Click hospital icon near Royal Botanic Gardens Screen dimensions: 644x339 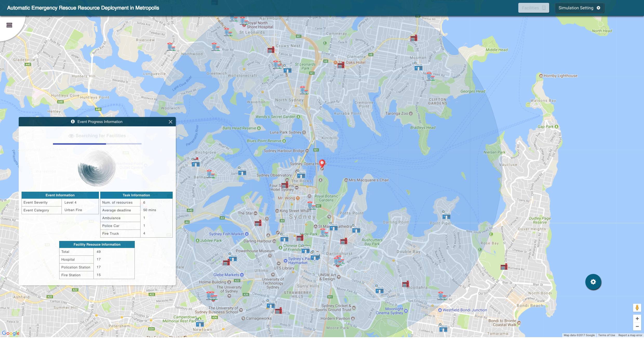click(311, 205)
